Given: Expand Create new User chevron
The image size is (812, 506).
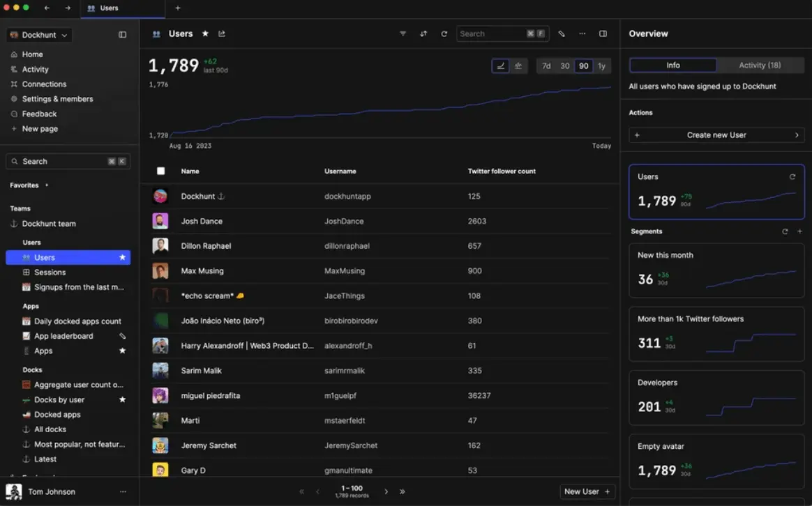Looking at the screenshot, I should (x=797, y=135).
